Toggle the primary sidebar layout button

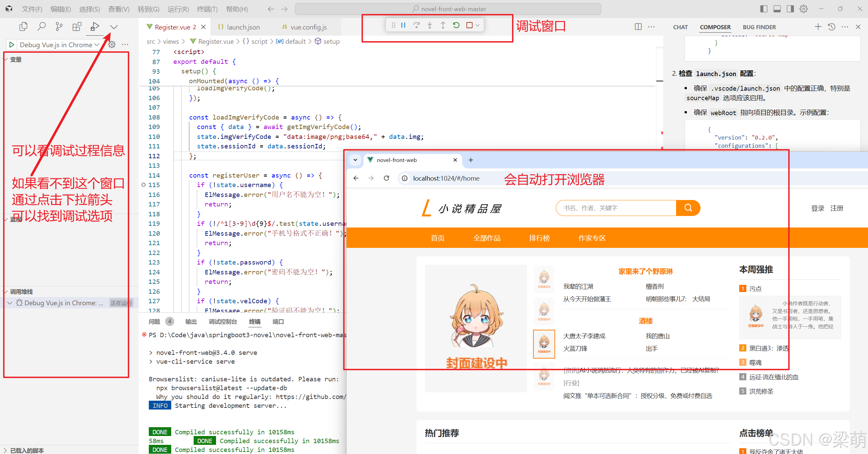(x=764, y=9)
